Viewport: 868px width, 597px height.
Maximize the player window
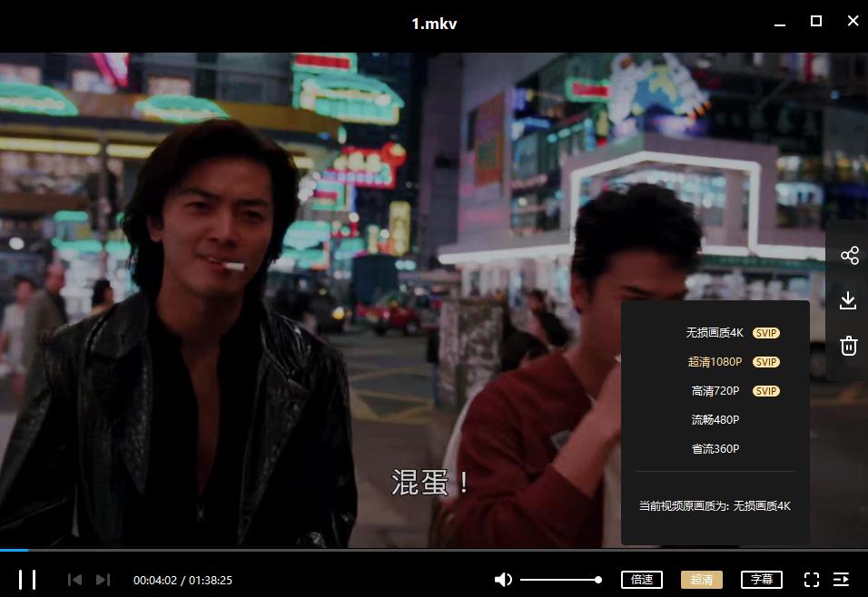click(x=816, y=21)
